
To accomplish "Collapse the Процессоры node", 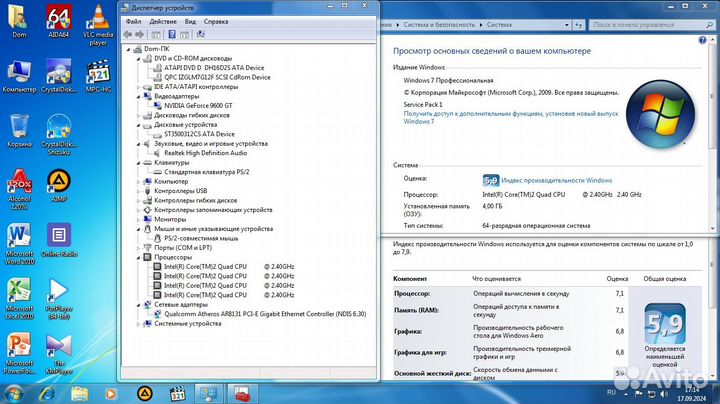I will click(x=138, y=258).
